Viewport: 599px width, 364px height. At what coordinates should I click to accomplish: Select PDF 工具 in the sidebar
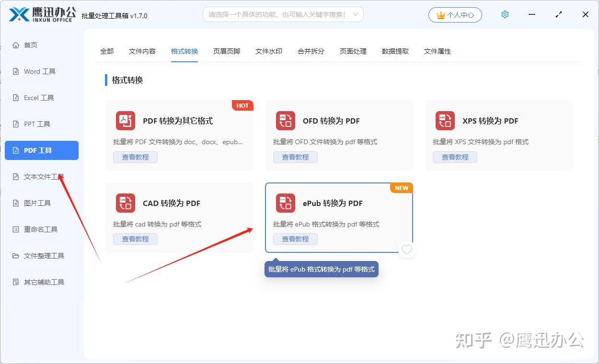click(42, 150)
